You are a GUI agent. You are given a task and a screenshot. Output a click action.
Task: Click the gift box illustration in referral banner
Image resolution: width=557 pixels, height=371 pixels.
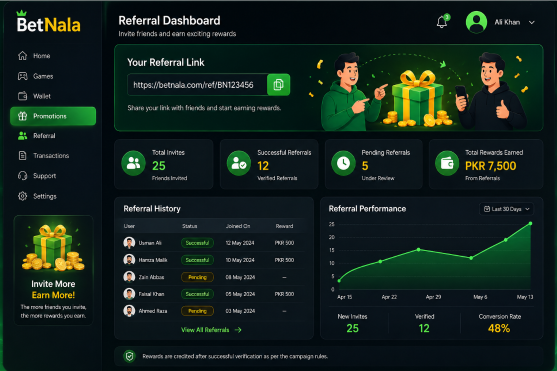417,99
